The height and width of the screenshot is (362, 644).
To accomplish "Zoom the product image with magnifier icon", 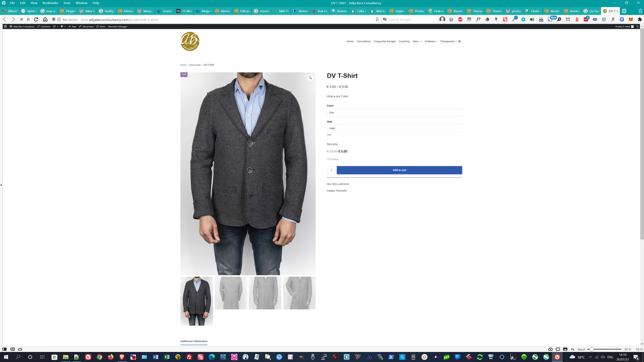I will click(310, 78).
